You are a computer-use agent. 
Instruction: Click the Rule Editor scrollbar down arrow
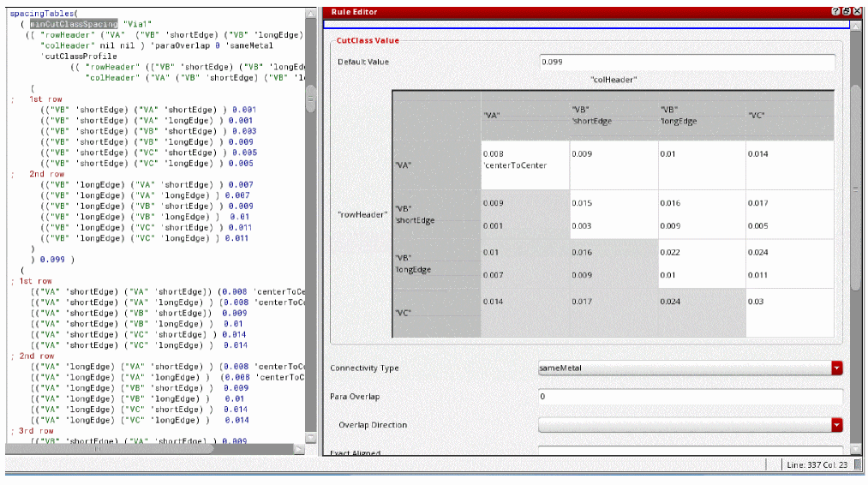coord(854,449)
